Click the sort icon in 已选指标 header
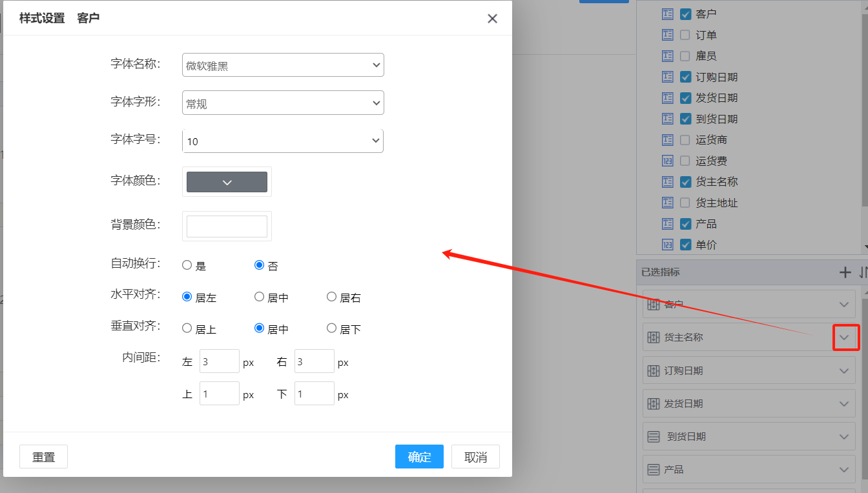This screenshot has width=868, height=493. 863,272
